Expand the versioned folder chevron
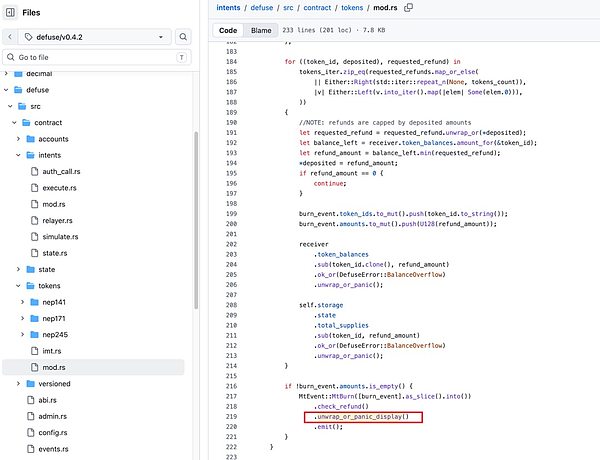This screenshot has width=600, height=460. click(x=18, y=384)
